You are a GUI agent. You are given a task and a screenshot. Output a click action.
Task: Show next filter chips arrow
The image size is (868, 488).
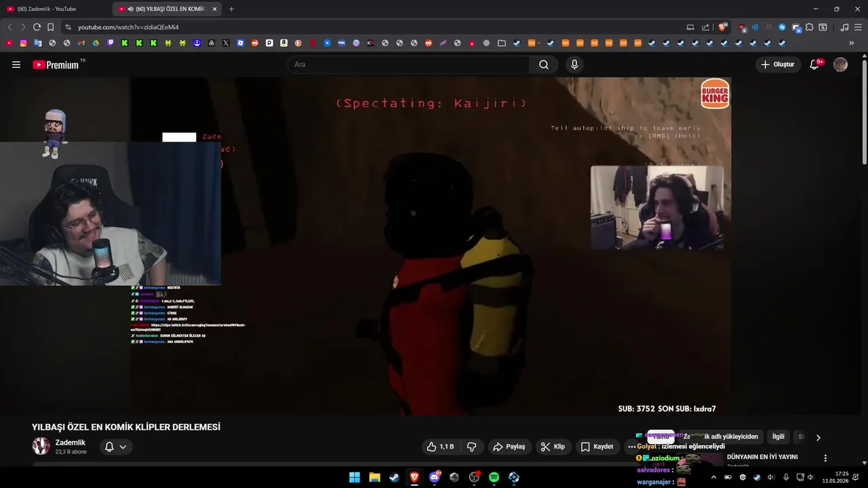(818, 437)
